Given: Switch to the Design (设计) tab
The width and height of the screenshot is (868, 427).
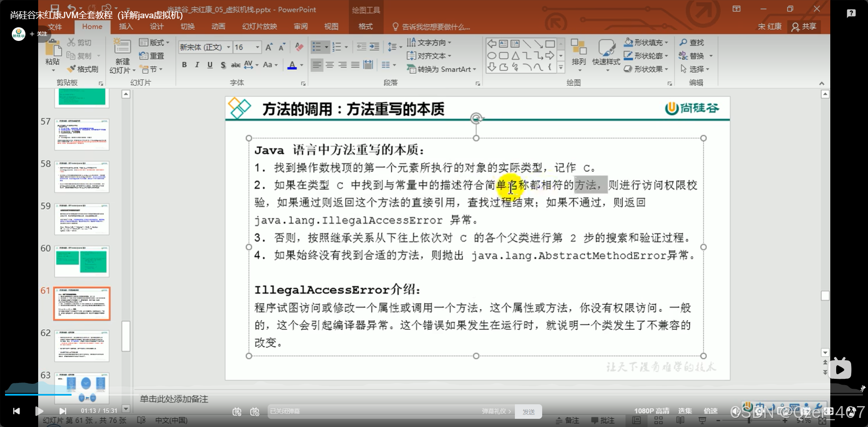Looking at the screenshot, I should tap(157, 26).
